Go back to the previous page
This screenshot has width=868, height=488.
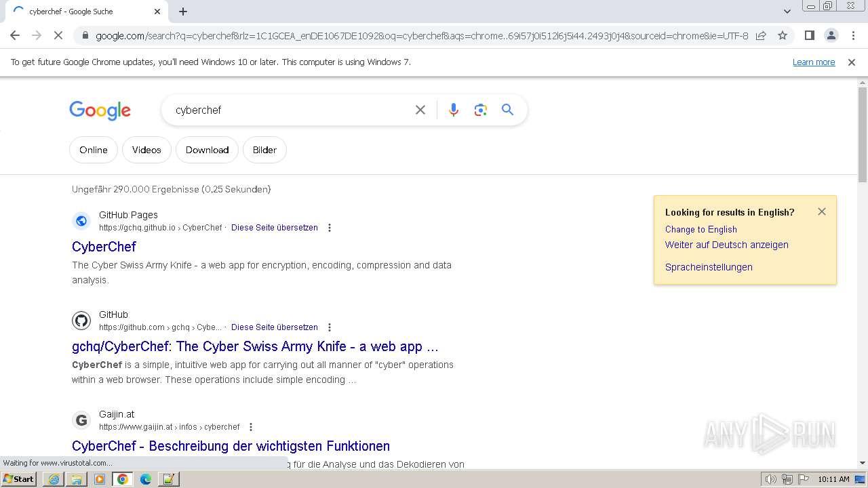tap(15, 35)
